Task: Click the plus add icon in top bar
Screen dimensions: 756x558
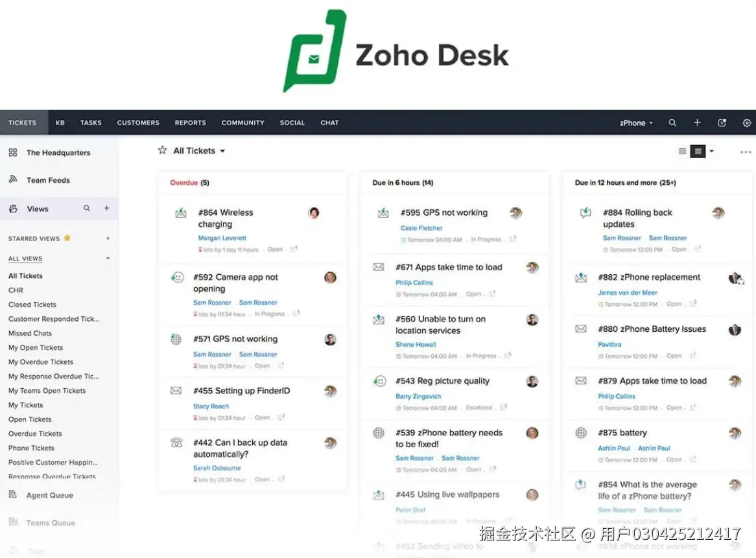Action: 697,123
